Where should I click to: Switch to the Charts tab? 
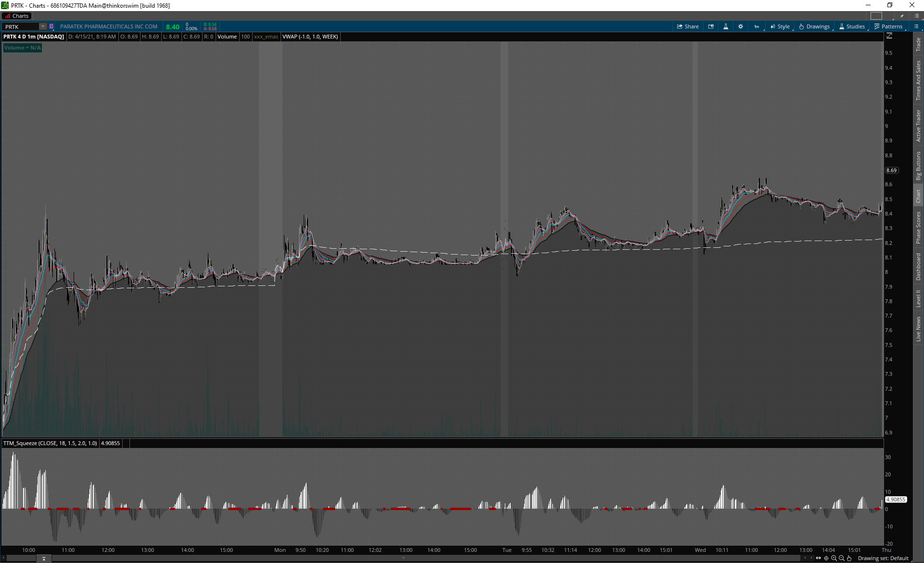click(x=17, y=16)
